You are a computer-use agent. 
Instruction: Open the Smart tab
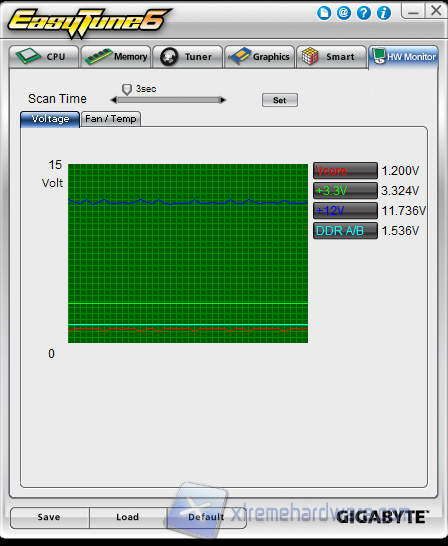[x=331, y=56]
